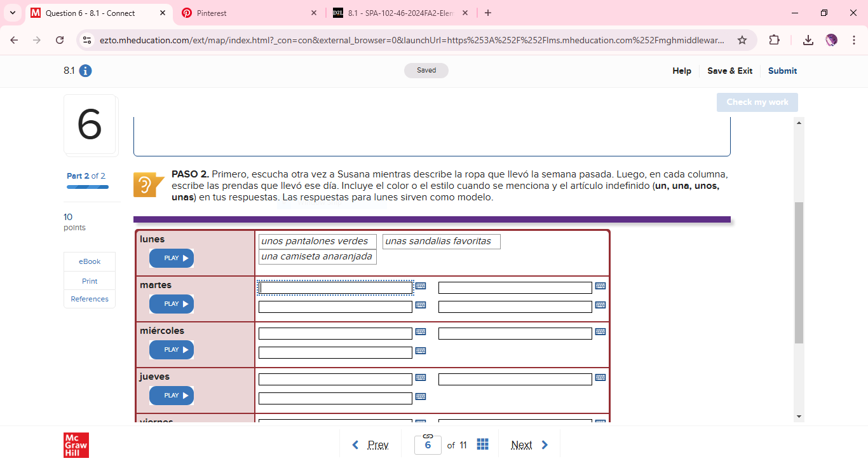Click the link icon above question number
The image size is (868, 463).
(x=428, y=436)
